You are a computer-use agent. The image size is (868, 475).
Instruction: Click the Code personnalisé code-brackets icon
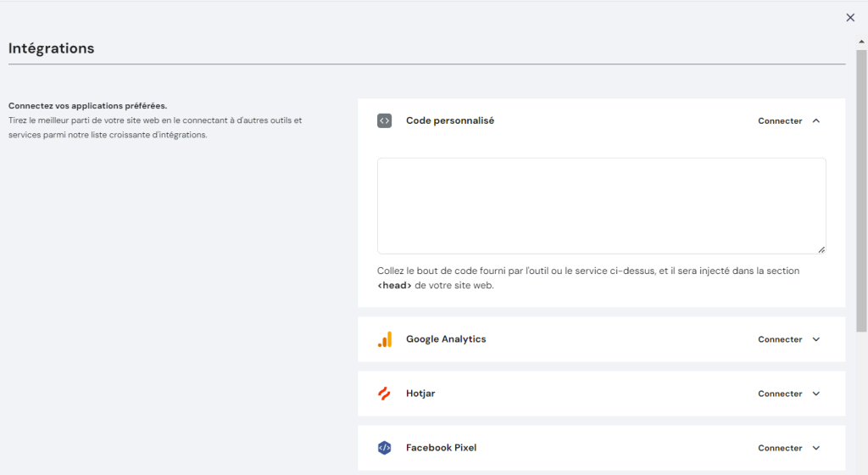pyautogui.click(x=384, y=121)
